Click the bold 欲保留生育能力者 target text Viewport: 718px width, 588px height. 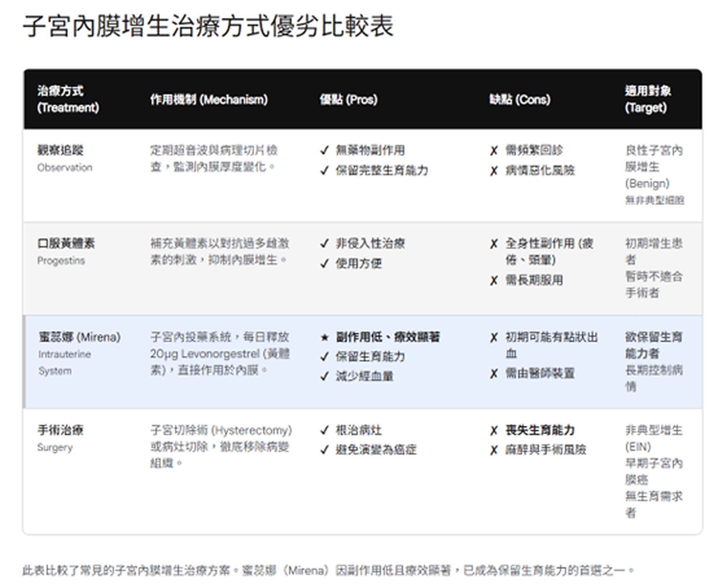tap(653, 345)
